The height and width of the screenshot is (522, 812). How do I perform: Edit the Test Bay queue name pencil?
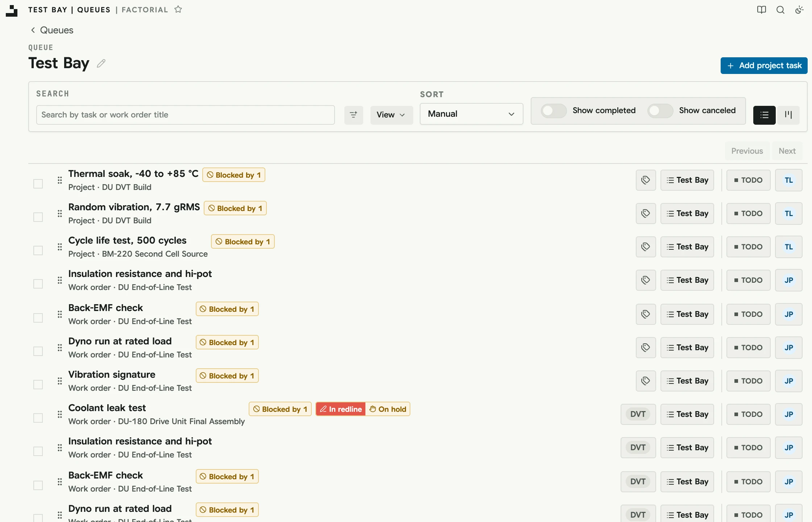[x=101, y=63]
